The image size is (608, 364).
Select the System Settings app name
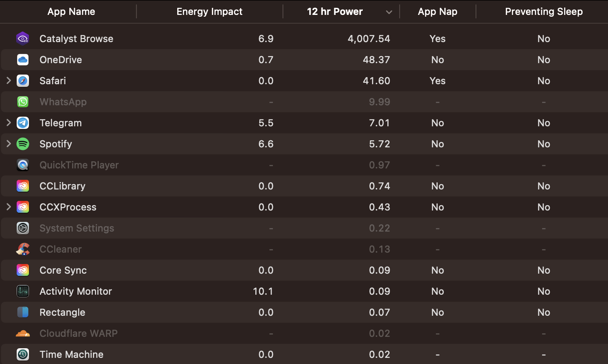pyautogui.click(x=77, y=228)
